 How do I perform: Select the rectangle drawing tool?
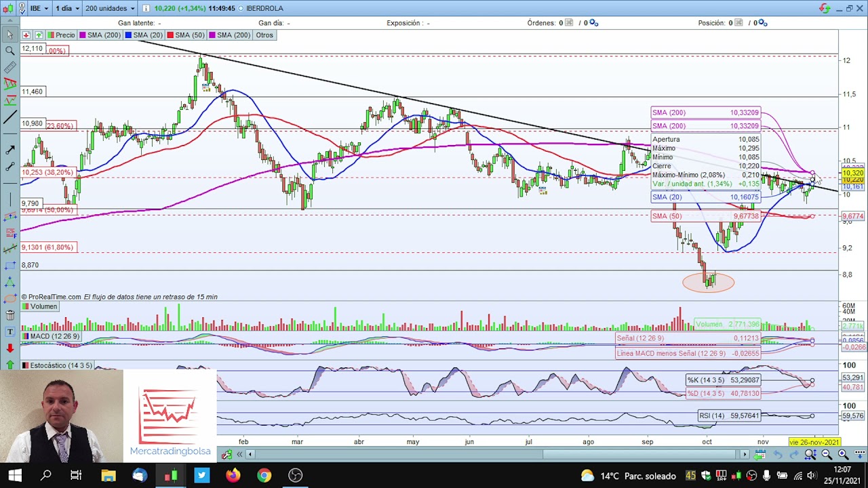coord(9,266)
